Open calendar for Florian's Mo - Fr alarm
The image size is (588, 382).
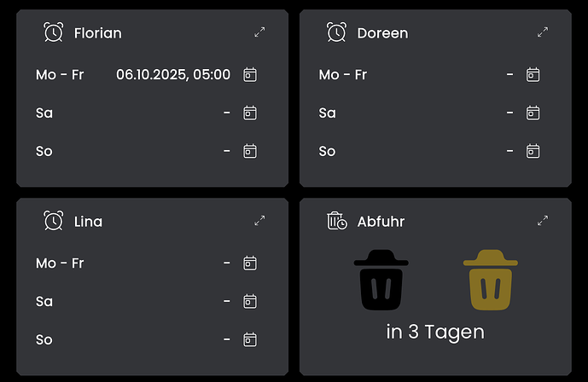click(250, 74)
